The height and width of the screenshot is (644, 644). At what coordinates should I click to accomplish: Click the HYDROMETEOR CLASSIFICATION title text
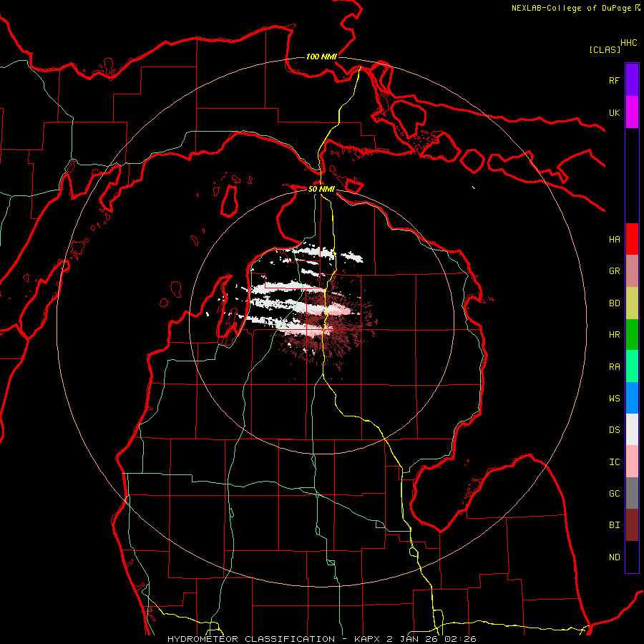click(251, 639)
